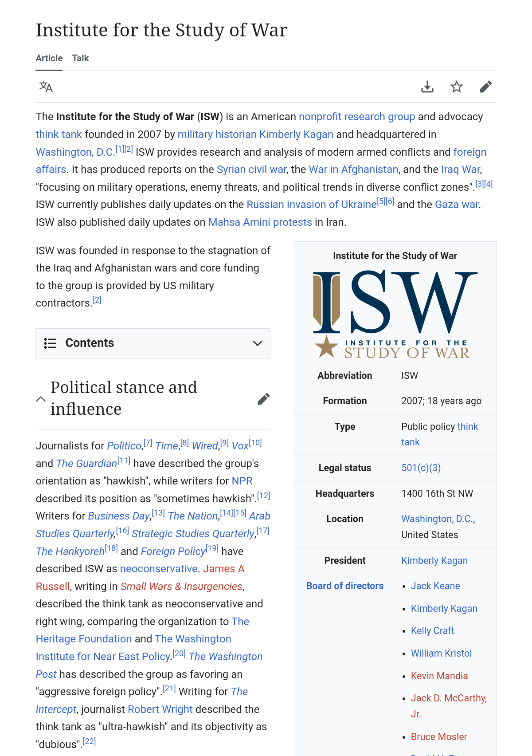532x756 pixels.
Task: Open the Robert Wright link
Action: point(160,709)
